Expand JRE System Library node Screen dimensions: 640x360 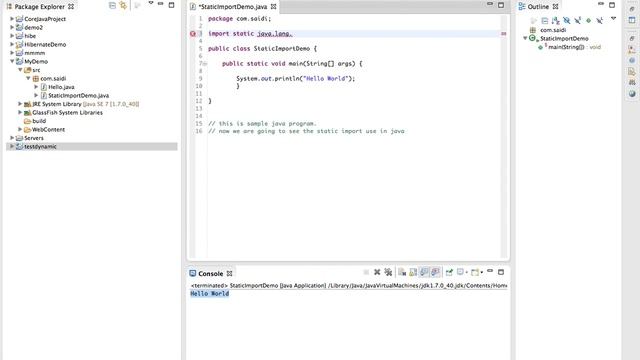[x=20, y=104]
